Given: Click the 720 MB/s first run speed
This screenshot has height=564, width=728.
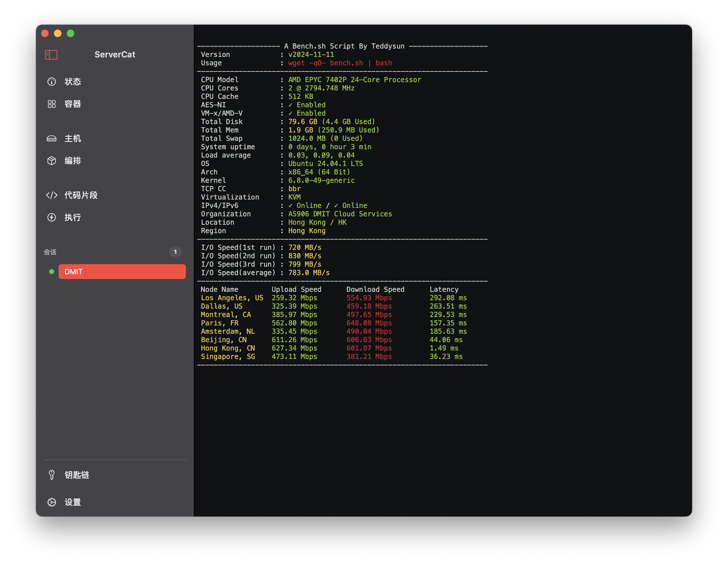Looking at the screenshot, I should [x=305, y=248].
